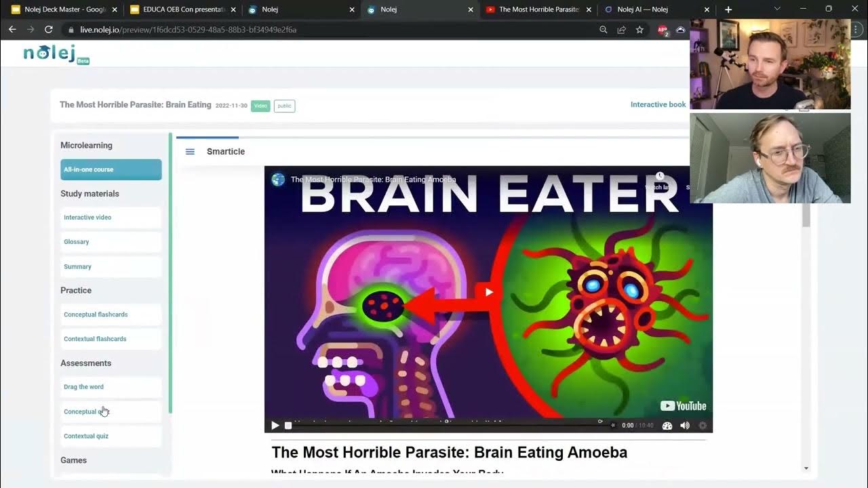Click the Brain Eater video thumbnail
The height and width of the screenshot is (488, 868).
point(488,299)
